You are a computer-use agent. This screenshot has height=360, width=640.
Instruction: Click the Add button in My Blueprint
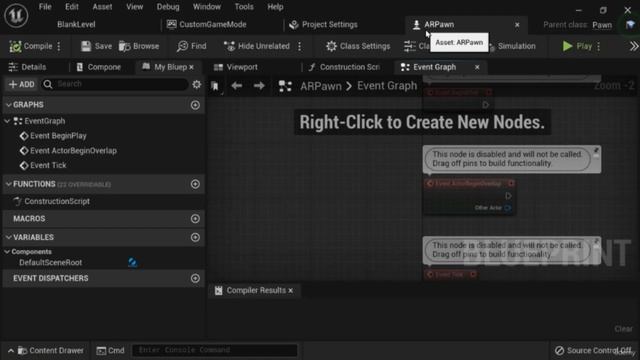coord(22,84)
